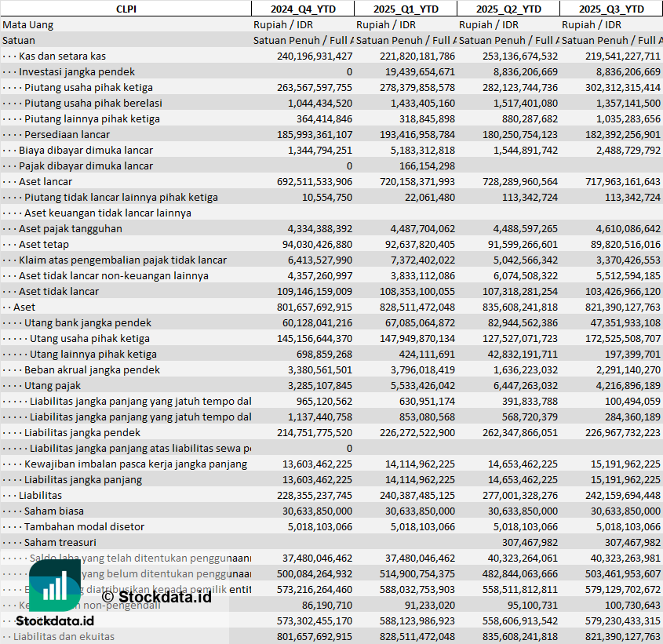Screen dimensions: 663x644
Task: Click the 2025_Q1_YTD column header
Action: [406, 9]
